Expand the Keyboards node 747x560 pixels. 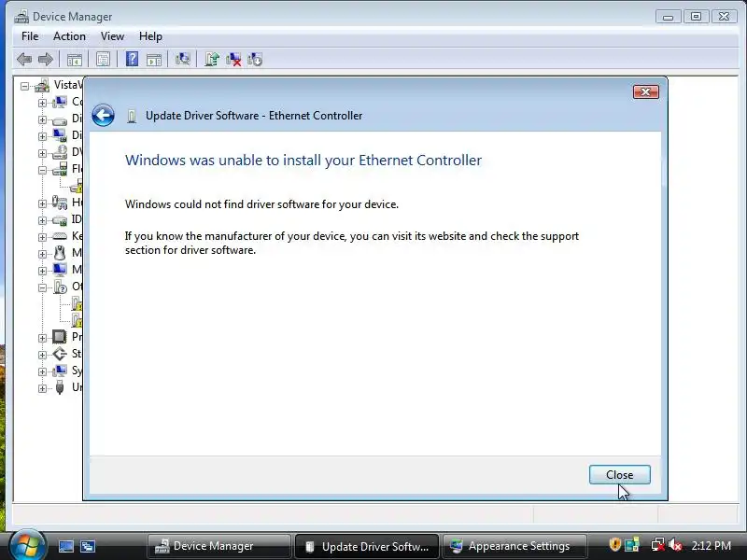42,237
